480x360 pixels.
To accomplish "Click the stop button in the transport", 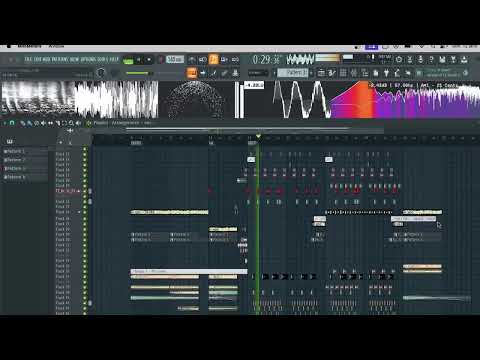I will point(149,60).
